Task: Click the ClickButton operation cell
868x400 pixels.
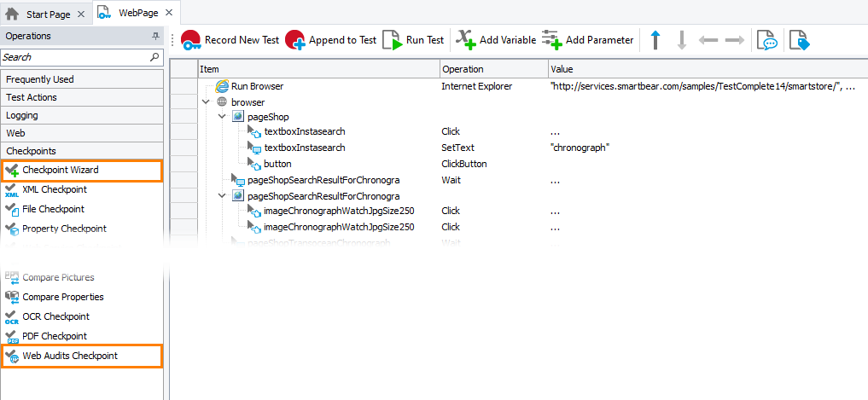Action: 464,164
